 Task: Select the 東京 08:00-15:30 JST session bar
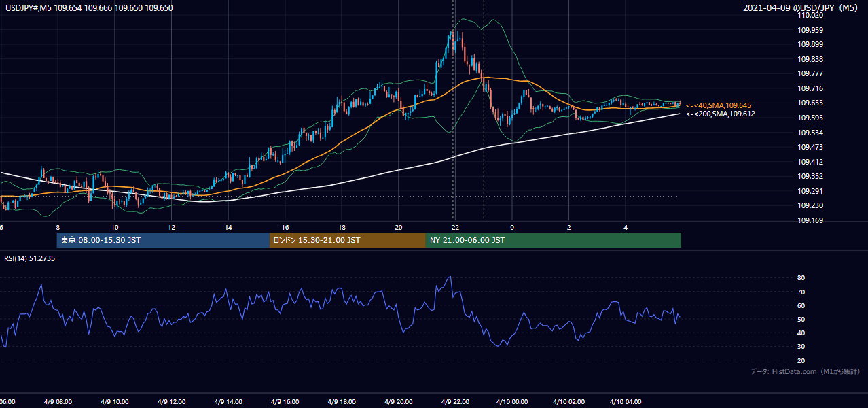[163, 240]
